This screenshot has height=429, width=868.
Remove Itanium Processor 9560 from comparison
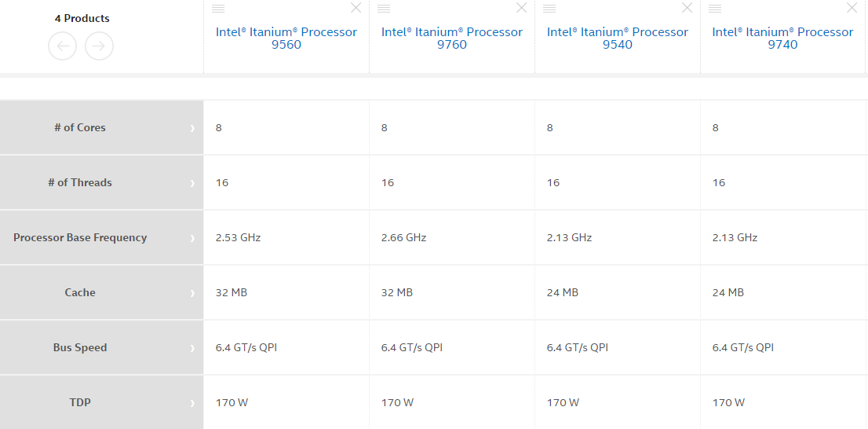[356, 8]
